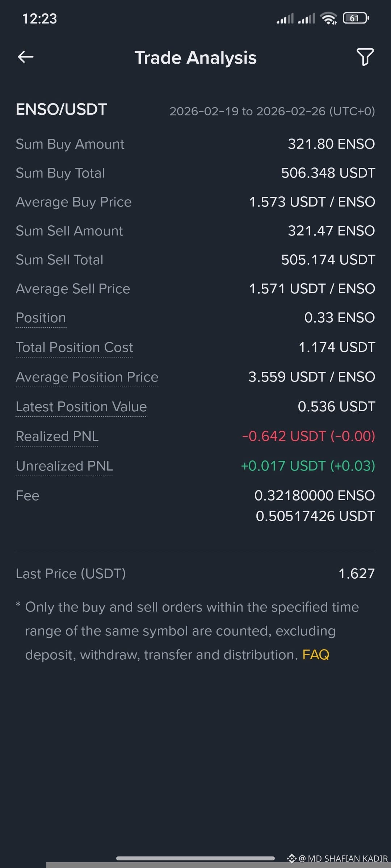Tap the Latest Position Value label
391x868 pixels.
81,407
